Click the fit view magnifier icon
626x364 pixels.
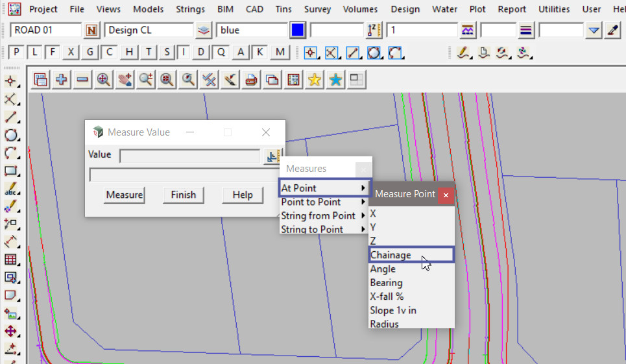click(x=104, y=80)
